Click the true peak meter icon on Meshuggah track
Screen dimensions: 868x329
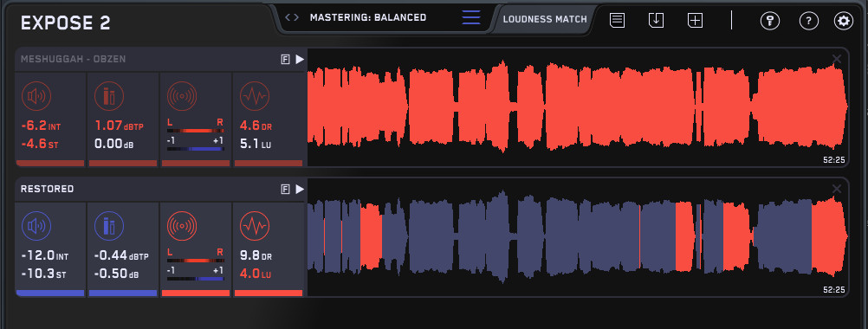109,96
